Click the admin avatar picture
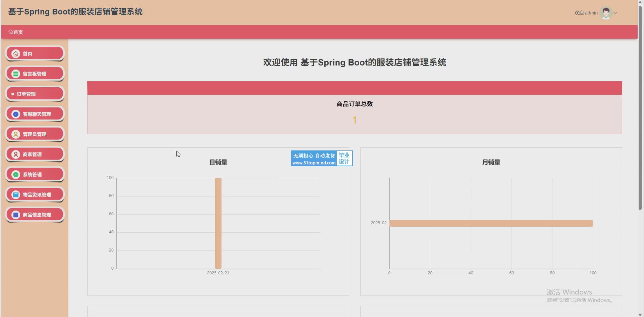The image size is (644, 317). click(606, 13)
